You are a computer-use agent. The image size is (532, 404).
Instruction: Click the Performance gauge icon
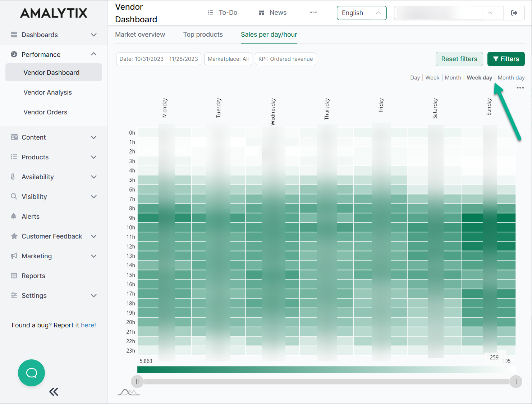(14, 54)
